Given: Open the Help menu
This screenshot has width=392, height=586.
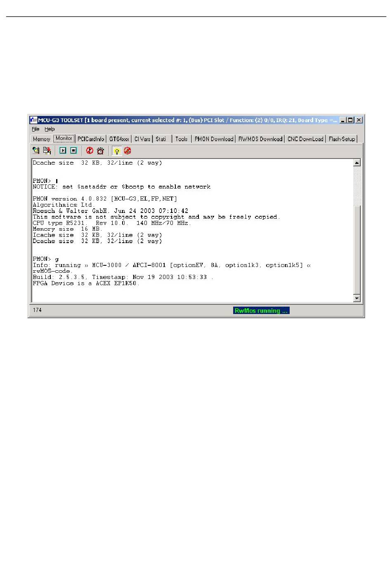Looking at the screenshot, I should (50, 129).
